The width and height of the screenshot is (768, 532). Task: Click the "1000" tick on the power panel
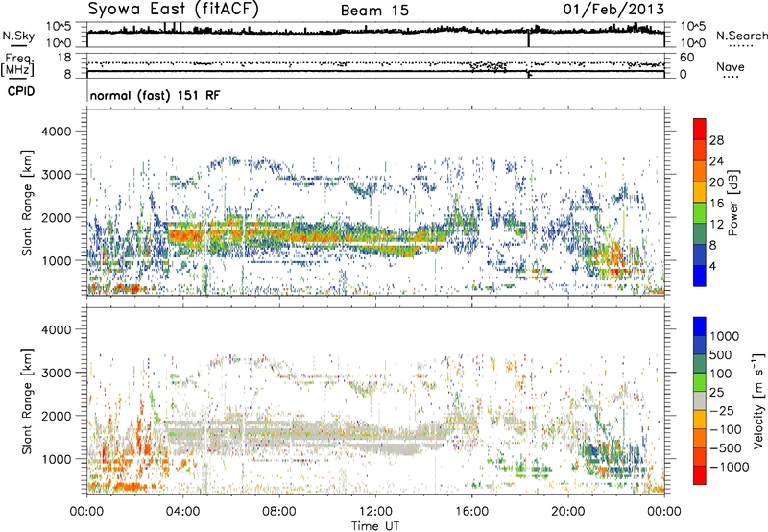pyautogui.click(x=56, y=260)
